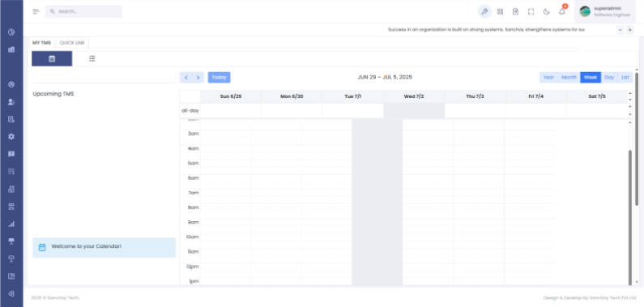Click the flashlight icon in top bar
This screenshot has width=644, height=307.
[x=484, y=11]
